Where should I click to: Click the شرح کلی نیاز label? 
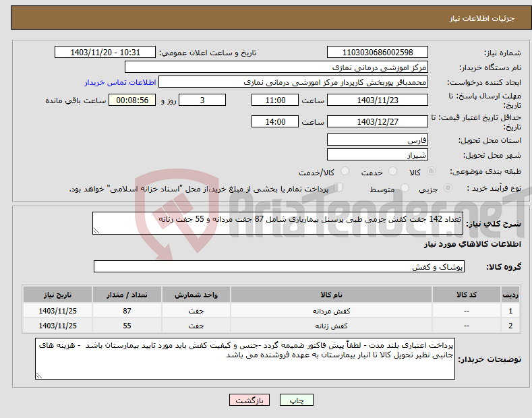(x=494, y=224)
